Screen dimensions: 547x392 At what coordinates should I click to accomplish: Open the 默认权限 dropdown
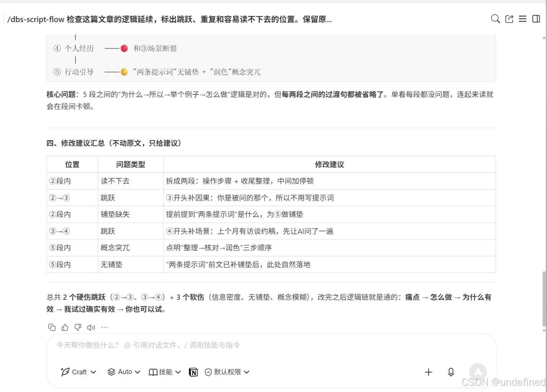227,372
